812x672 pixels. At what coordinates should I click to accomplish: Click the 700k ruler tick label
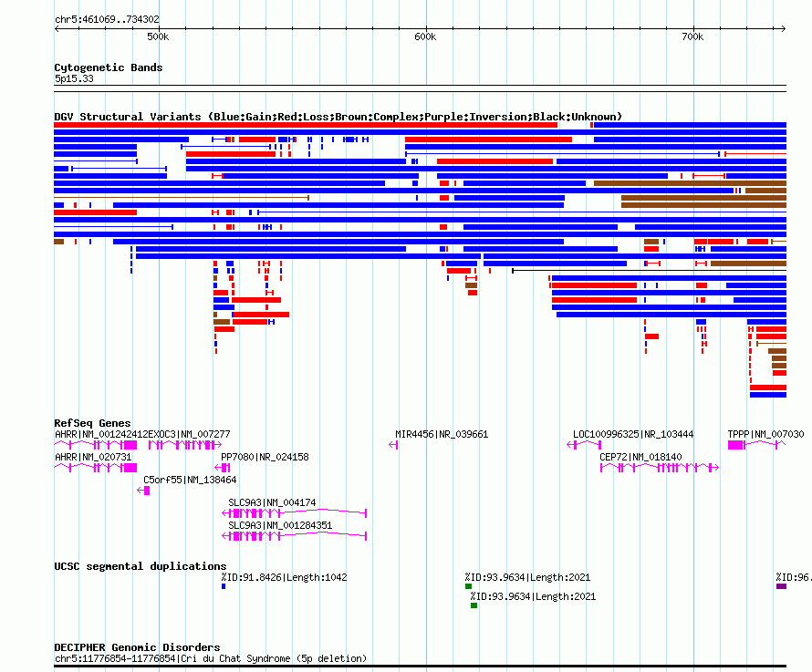coord(692,36)
